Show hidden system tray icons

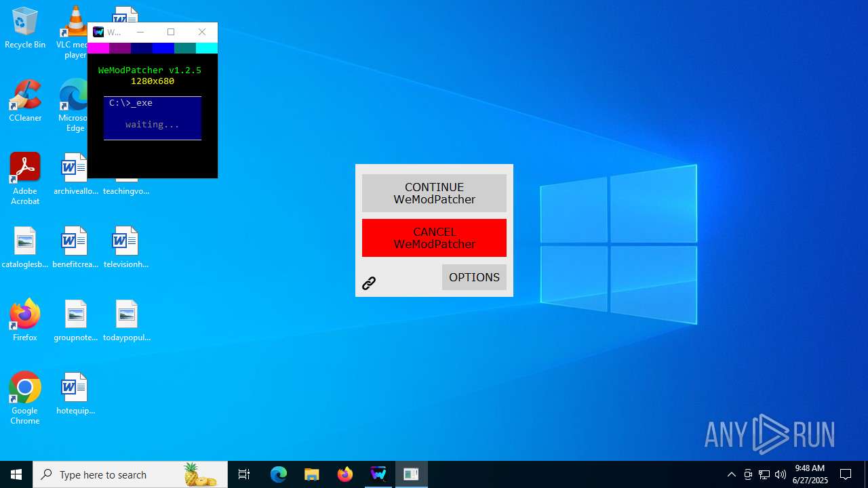pos(731,474)
